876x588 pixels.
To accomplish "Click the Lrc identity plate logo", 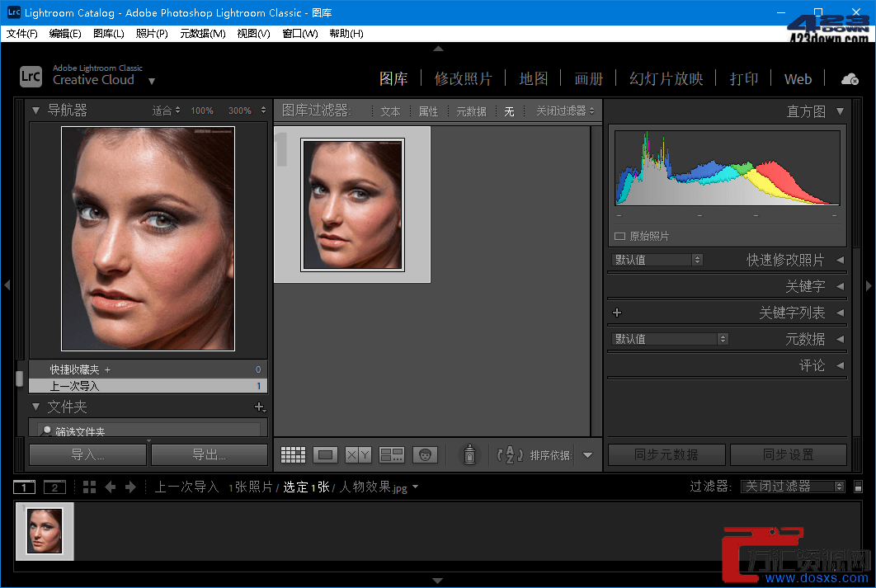I will [x=31, y=77].
